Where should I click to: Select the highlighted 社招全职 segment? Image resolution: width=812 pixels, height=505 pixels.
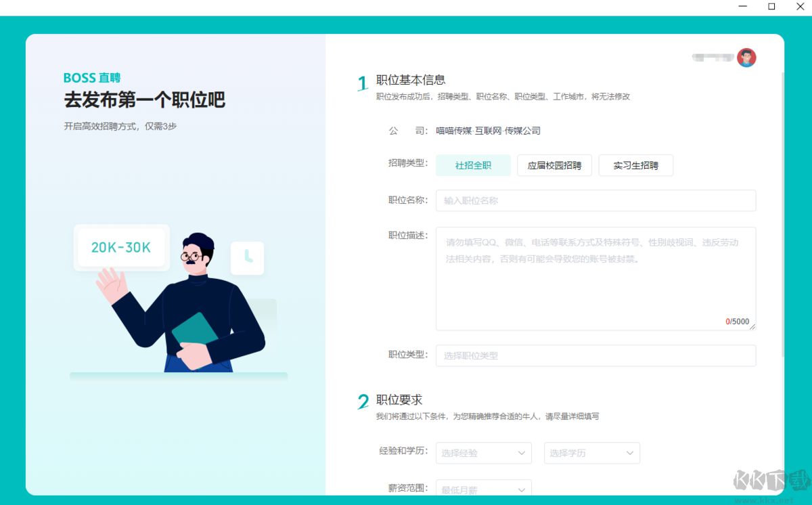coord(473,164)
